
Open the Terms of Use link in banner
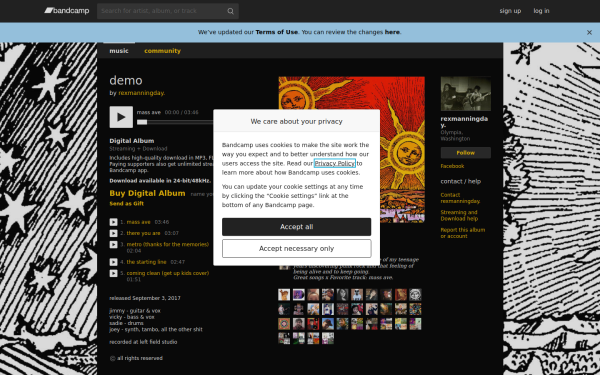276,32
